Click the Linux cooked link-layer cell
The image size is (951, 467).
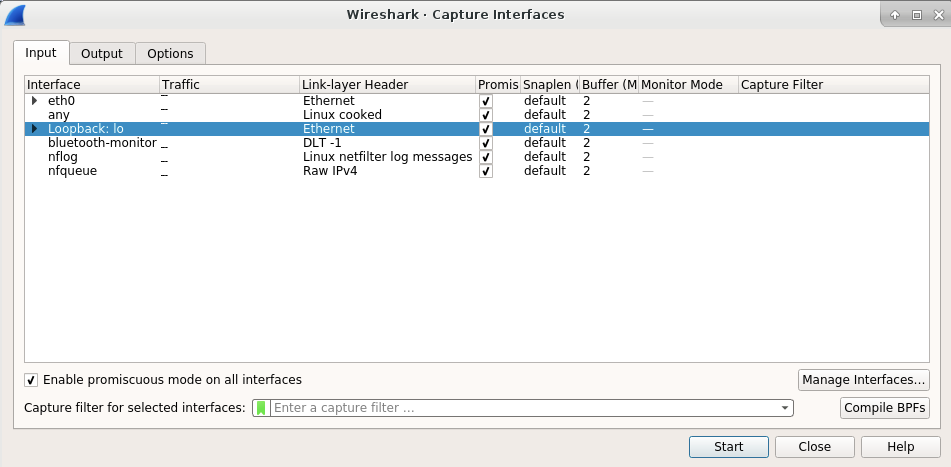pyautogui.click(x=342, y=115)
